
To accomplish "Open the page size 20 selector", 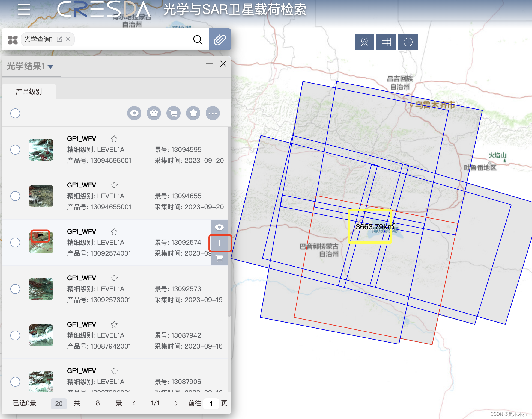I will click(59, 403).
